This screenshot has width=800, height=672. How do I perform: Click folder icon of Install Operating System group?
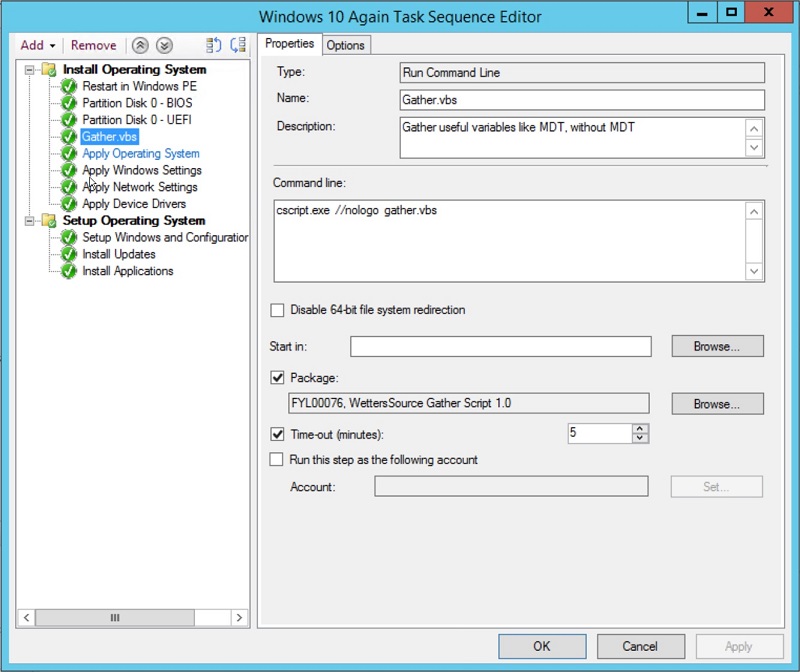coord(49,69)
